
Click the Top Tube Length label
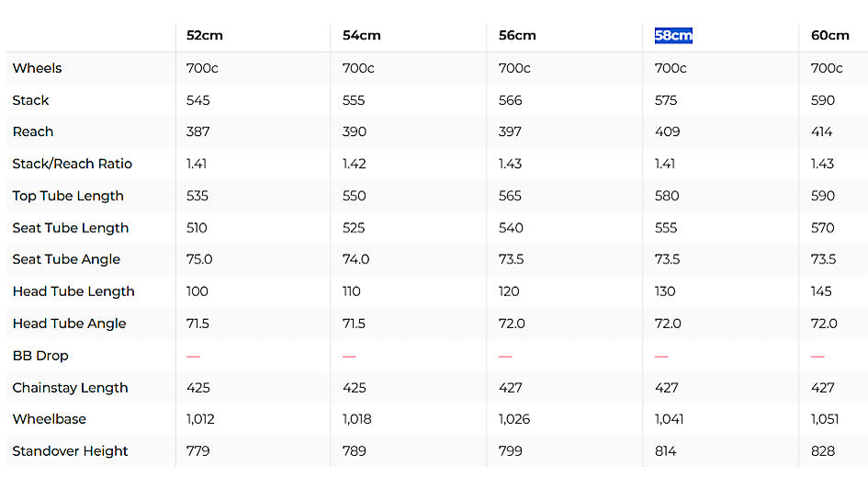pyautogui.click(x=68, y=196)
